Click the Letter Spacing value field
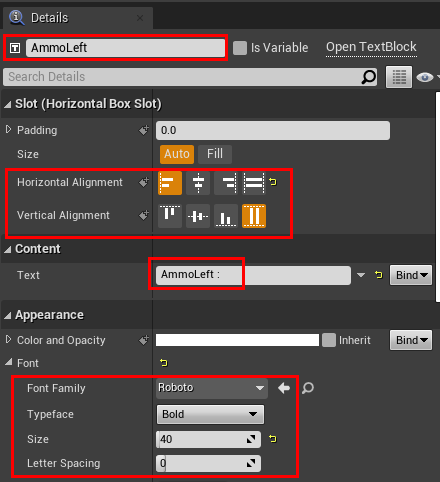 tap(208, 463)
